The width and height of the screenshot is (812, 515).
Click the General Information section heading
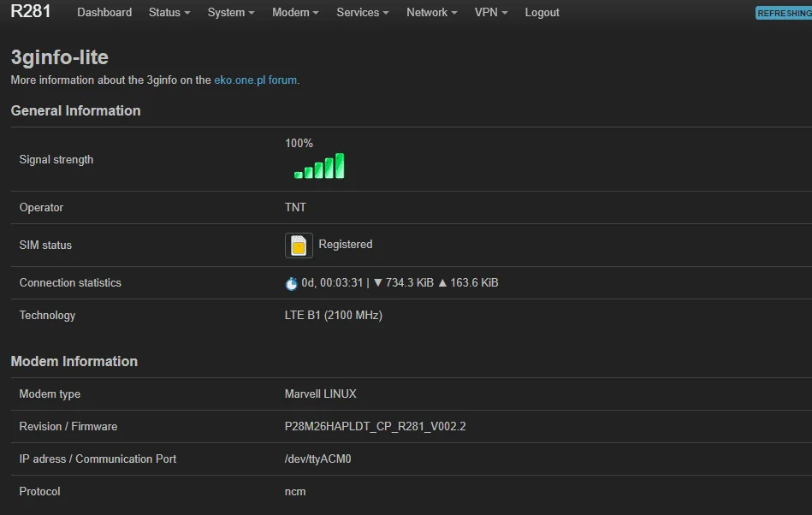tap(75, 110)
